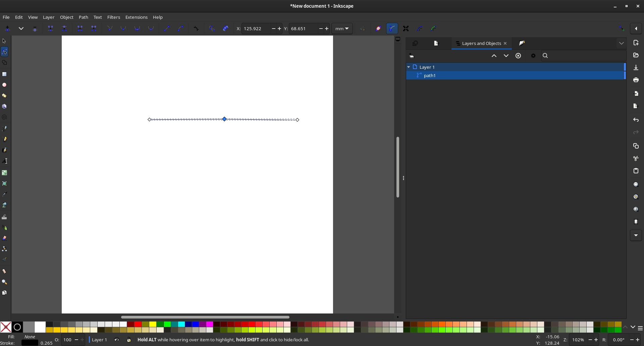Select the Zoom magnifier tool
The height and width of the screenshot is (346, 644).
pyautogui.click(x=4, y=282)
